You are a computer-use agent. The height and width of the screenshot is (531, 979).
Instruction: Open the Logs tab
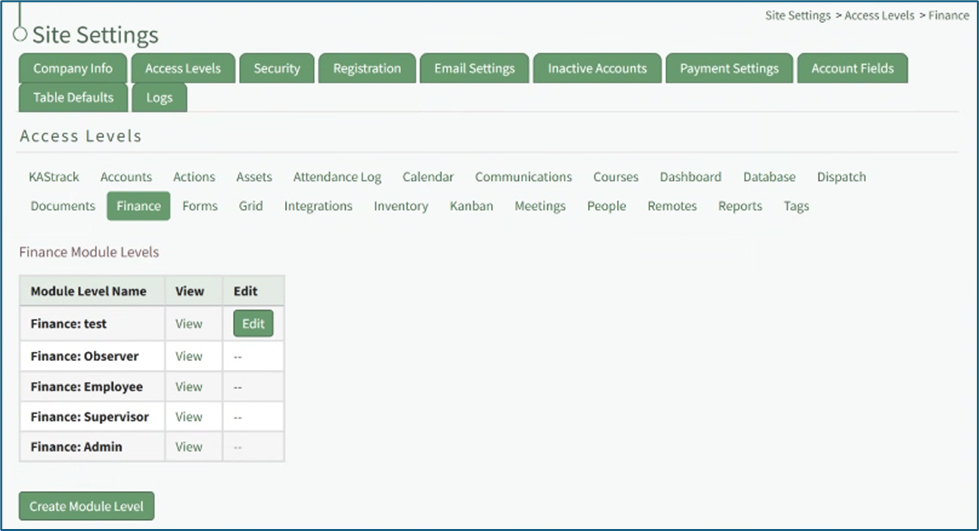[x=159, y=98]
